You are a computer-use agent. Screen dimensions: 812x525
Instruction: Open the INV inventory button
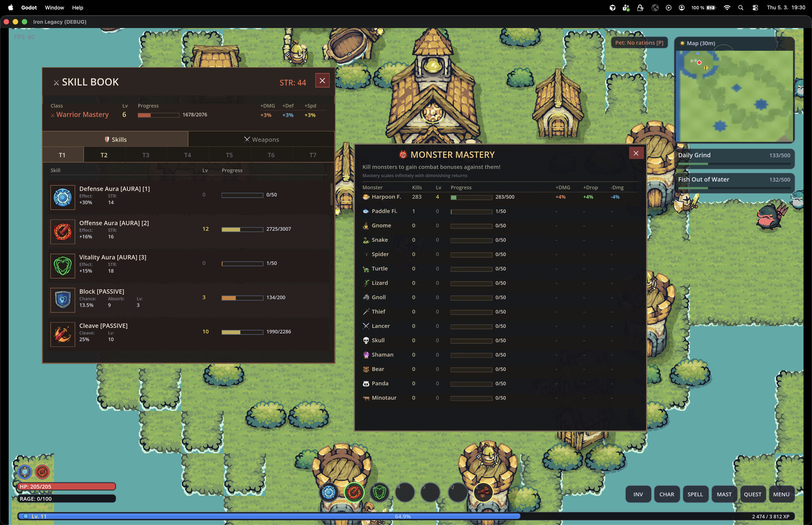[x=638, y=494]
